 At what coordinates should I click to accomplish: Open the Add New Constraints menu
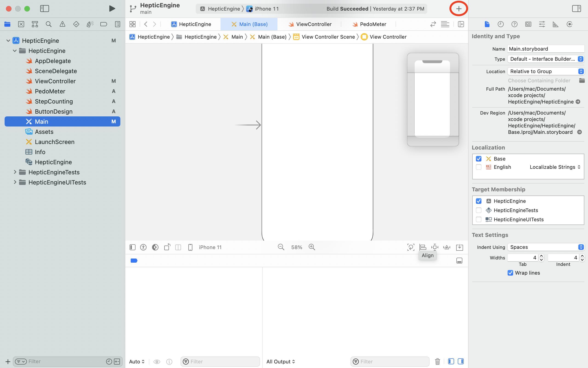pos(435,247)
